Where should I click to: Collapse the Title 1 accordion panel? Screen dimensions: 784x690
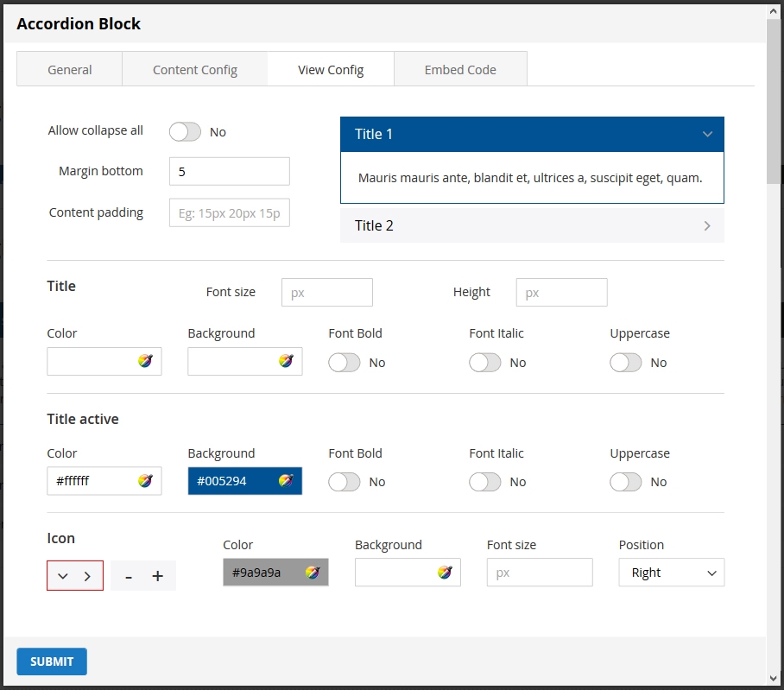[x=532, y=134]
